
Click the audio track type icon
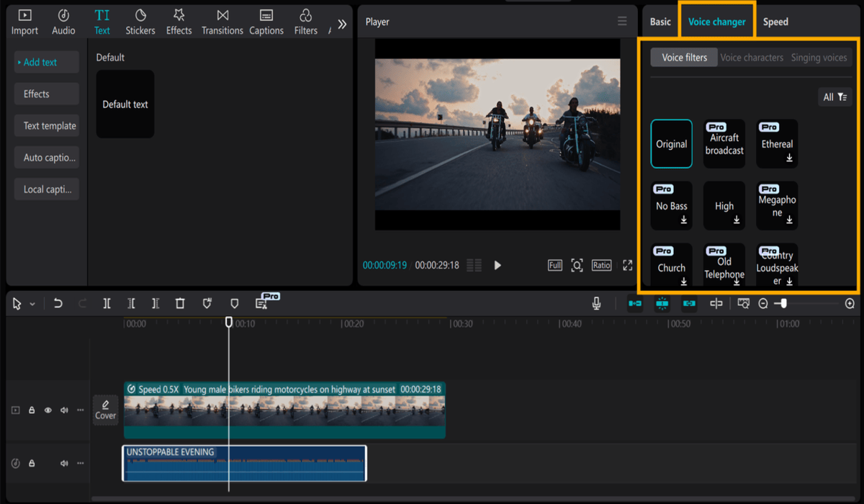point(16,463)
